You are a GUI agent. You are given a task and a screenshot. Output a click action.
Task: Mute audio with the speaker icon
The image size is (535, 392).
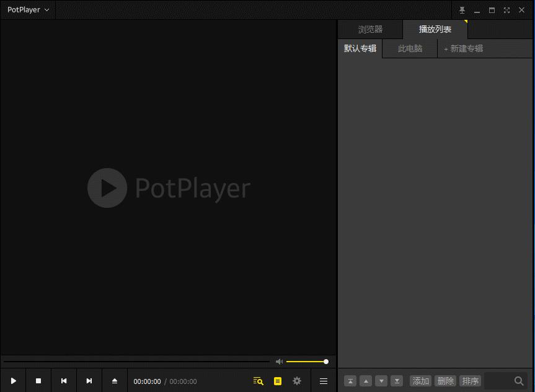pos(279,362)
